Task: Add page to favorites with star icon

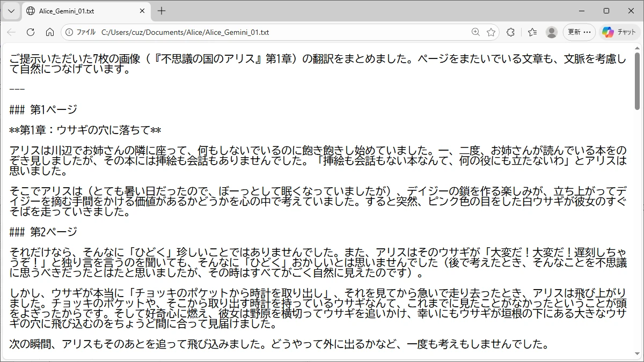Action: point(491,32)
